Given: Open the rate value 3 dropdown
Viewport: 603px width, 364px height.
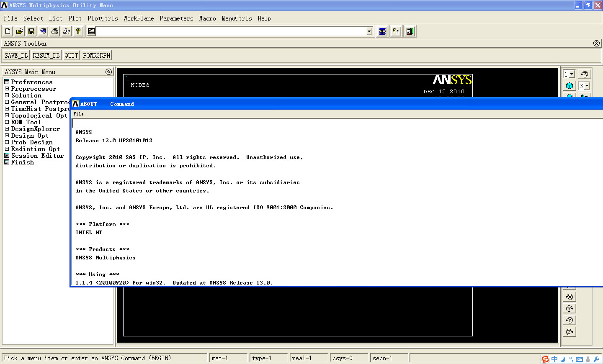Looking at the screenshot, I should (587, 86).
